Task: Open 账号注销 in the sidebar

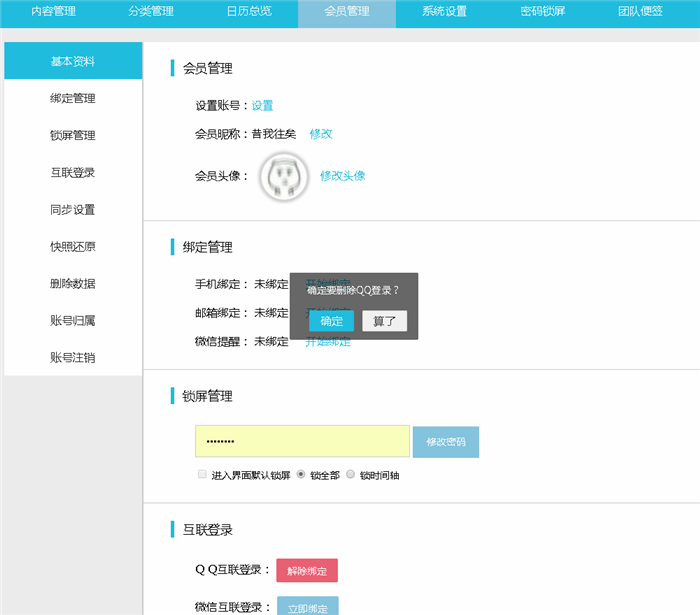Action: [x=73, y=357]
